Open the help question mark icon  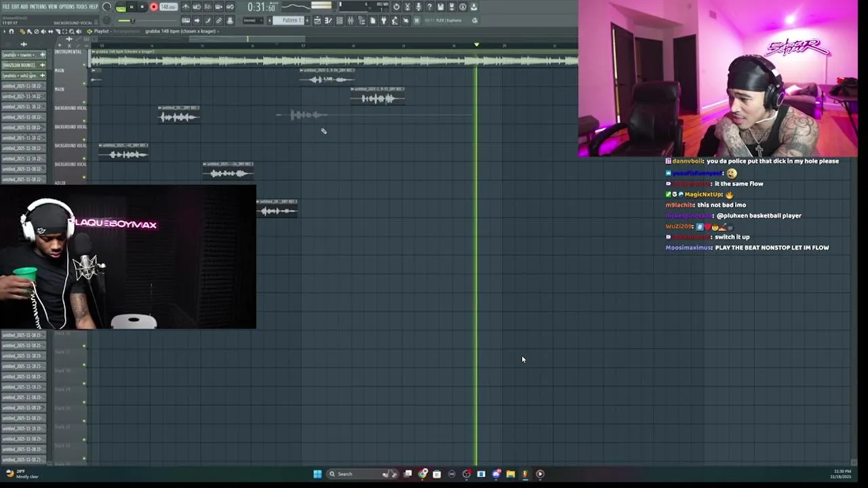coord(429,7)
